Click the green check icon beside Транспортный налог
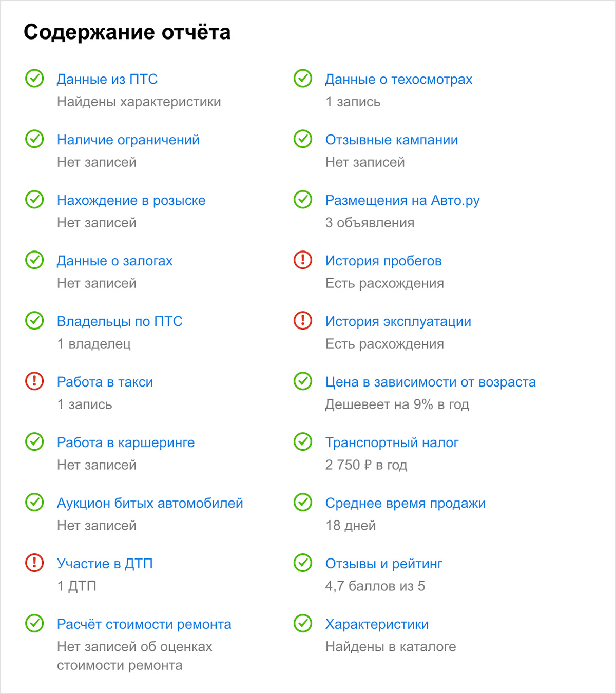 pyautogui.click(x=303, y=442)
